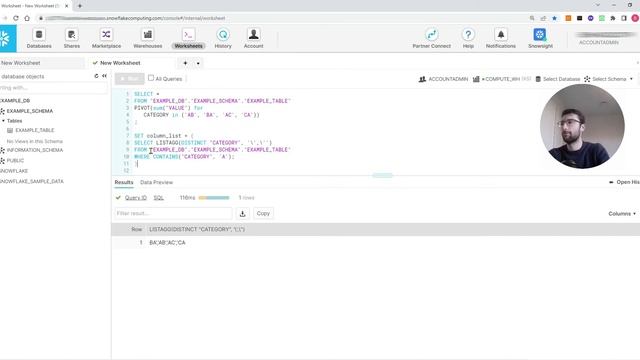Download the query results
Viewport: 640px width, 360px height.
click(242, 213)
